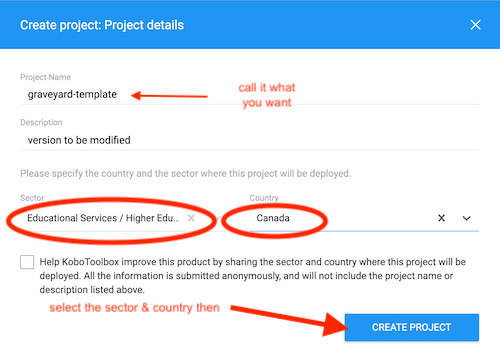Click the Country field label

coord(264,198)
